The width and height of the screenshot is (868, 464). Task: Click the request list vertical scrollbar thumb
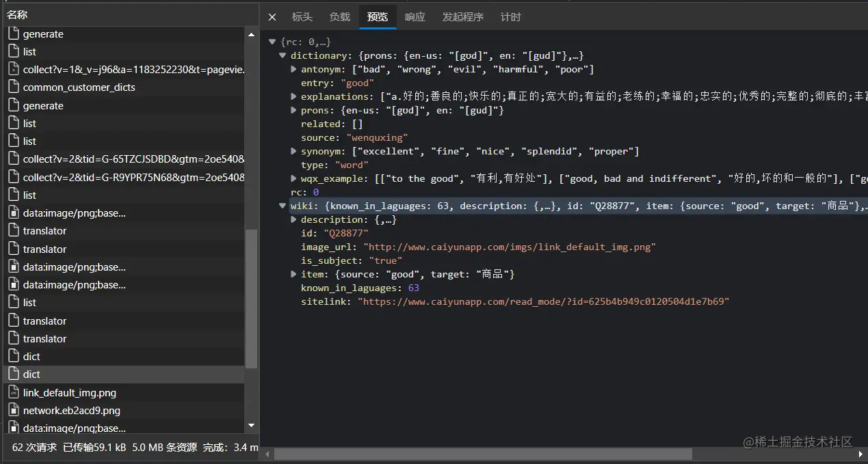pyautogui.click(x=251, y=298)
